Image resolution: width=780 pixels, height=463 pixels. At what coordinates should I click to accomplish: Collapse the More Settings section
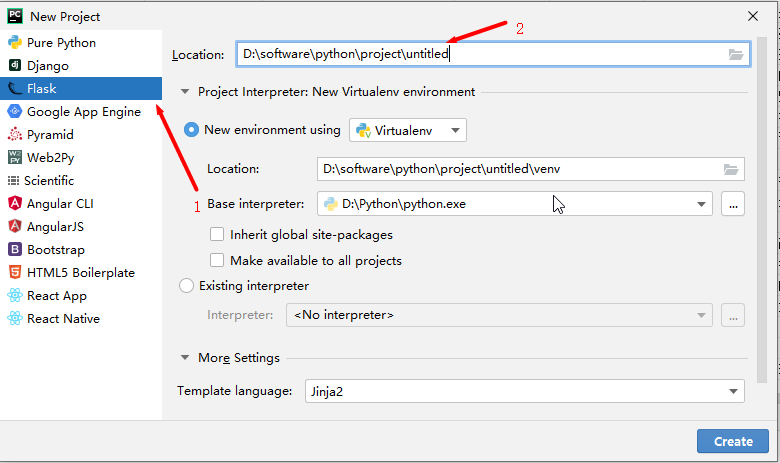185,358
